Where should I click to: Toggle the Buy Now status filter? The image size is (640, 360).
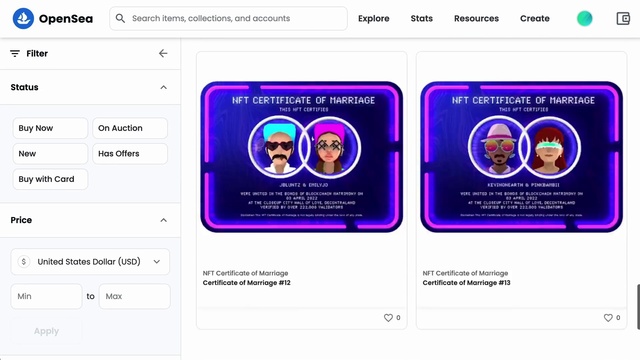50,128
